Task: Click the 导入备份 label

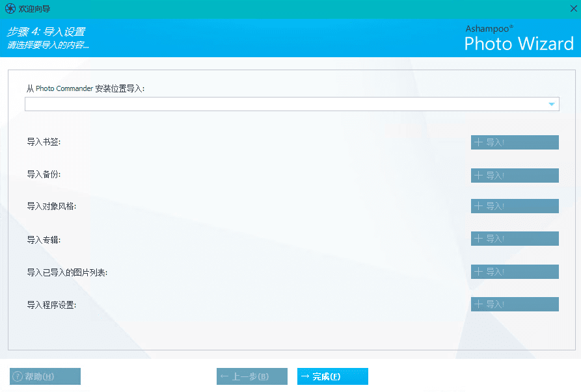Action: (44, 174)
